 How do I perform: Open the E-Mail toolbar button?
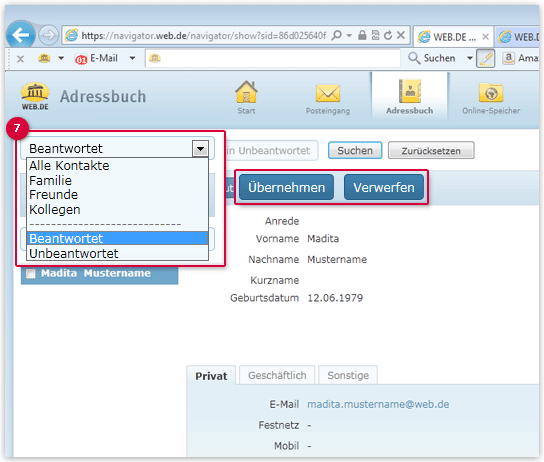click(96, 58)
